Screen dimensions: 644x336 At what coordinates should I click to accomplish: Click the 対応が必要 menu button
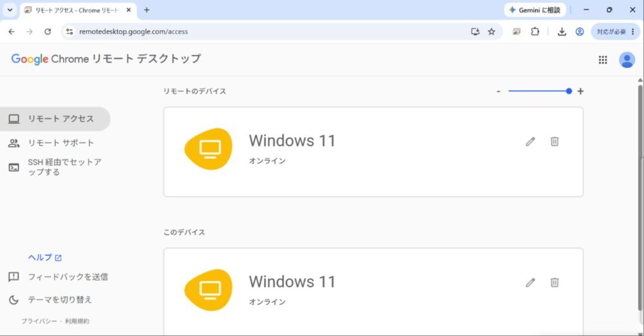615,32
